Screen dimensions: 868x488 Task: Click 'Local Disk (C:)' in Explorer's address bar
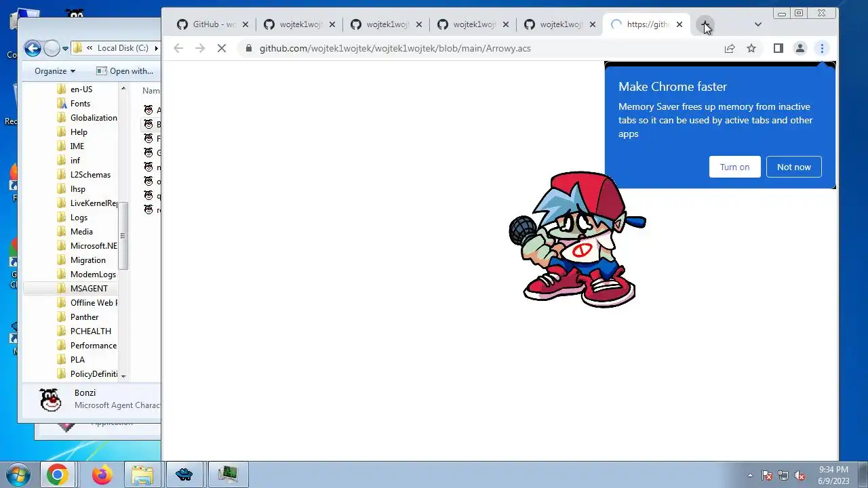coord(123,48)
